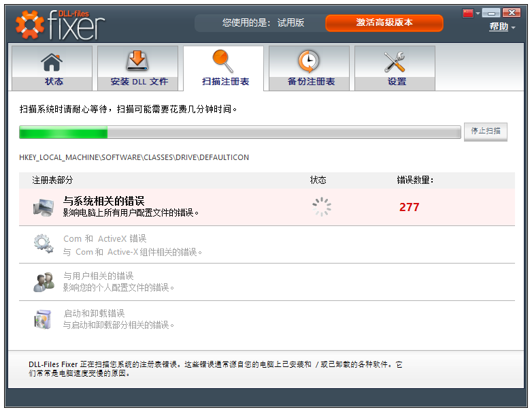Screen dimensions: 532x412
Task: Click description 影响您的个人配置文件的错误
Action: click(x=118, y=287)
